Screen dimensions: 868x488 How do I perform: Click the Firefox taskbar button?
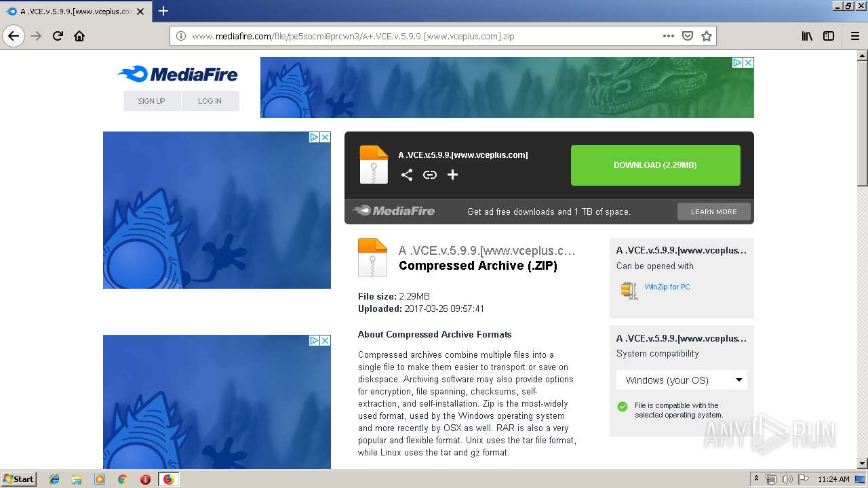coord(169,479)
